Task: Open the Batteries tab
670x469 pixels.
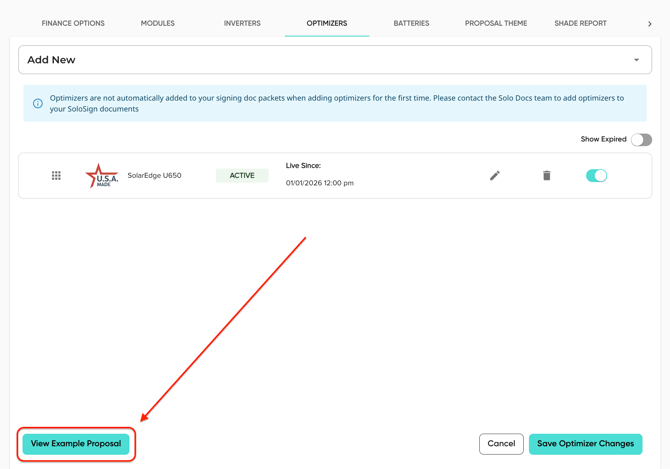Action: [x=411, y=23]
